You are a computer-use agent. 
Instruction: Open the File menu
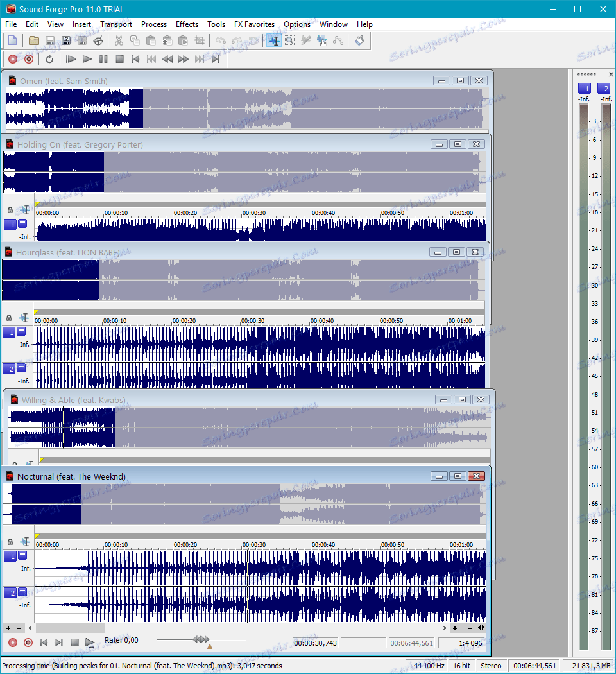(x=11, y=24)
